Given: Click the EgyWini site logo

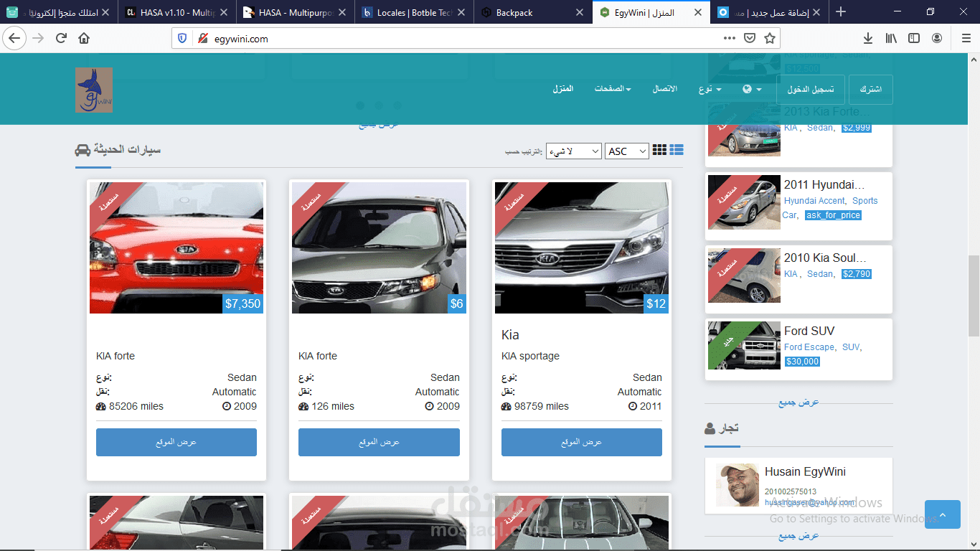Looking at the screenshot, I should pos(94,90).
